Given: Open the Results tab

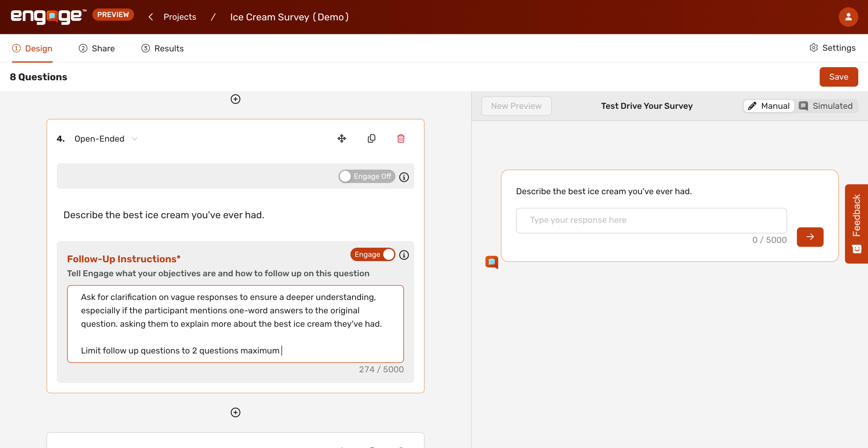Looking at the screenshot, I should (x=162, y=49).
